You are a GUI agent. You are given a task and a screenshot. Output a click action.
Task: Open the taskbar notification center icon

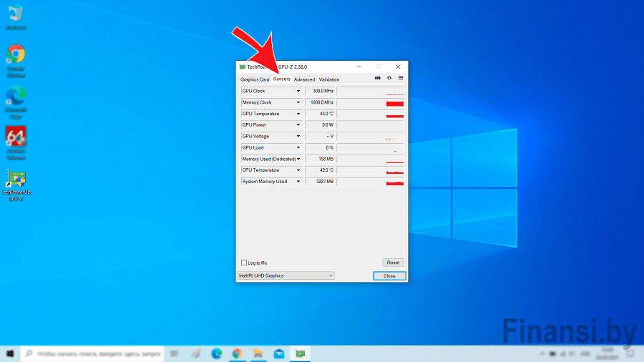(x=630, y=353)
